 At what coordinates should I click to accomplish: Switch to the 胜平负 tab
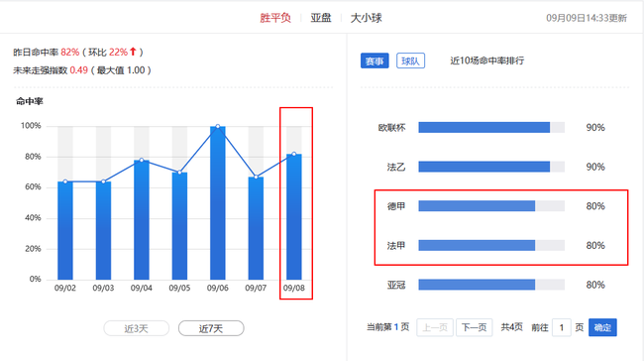[x=275, y=18]
